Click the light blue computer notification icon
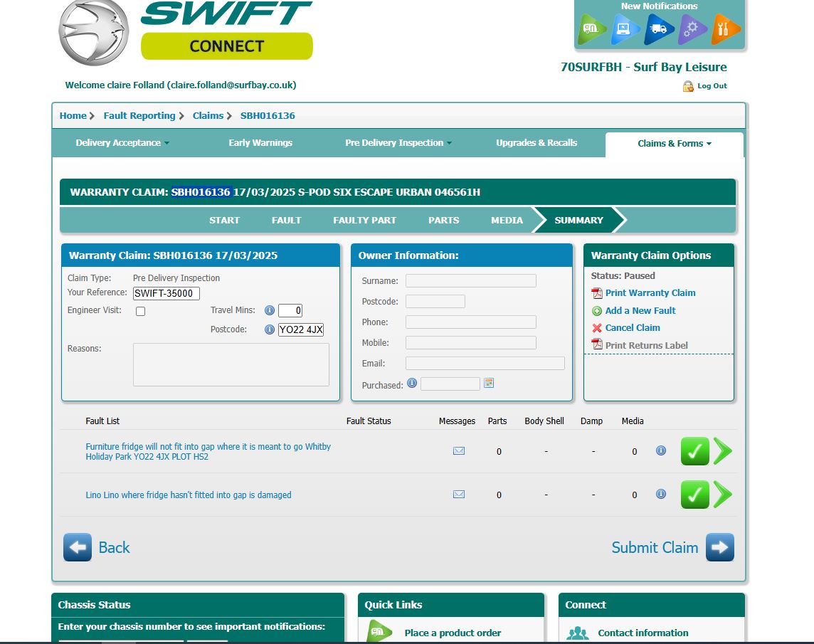Screen dimensions: 814x644 pyautogui.click(x=625, y=29)
